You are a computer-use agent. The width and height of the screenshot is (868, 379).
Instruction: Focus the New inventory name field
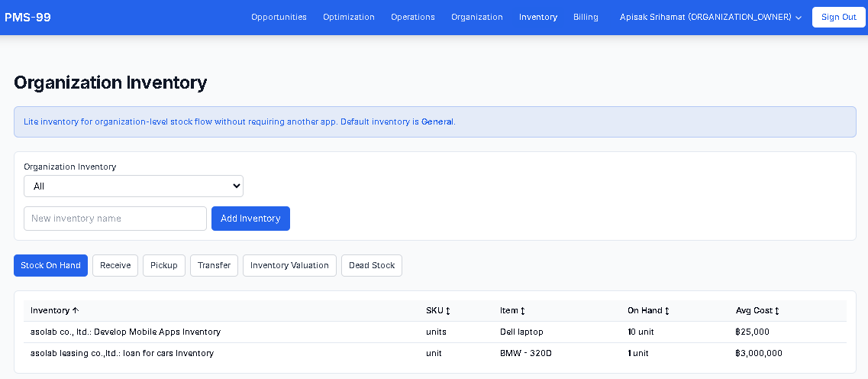pos(115,219)
